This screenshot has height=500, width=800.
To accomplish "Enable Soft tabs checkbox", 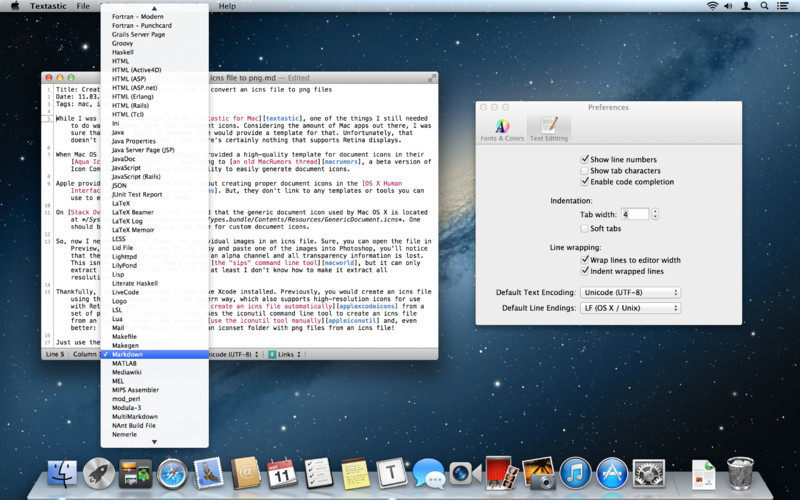I will pyautogui.click(x=585, y=229).
